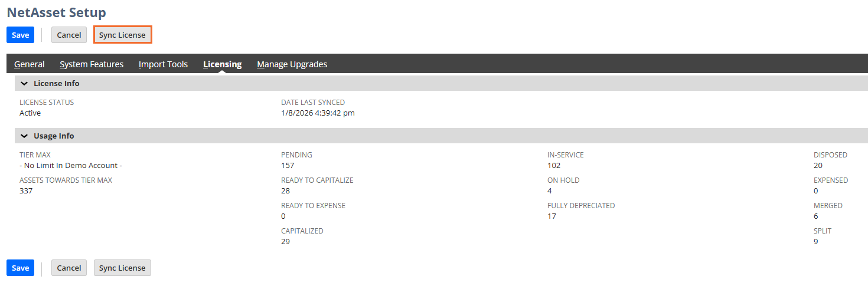Image resolution: width=868 pixels, height=286 pixels.
Task: Click the Assets Towards Tier Max value 337
Action: 26,191
